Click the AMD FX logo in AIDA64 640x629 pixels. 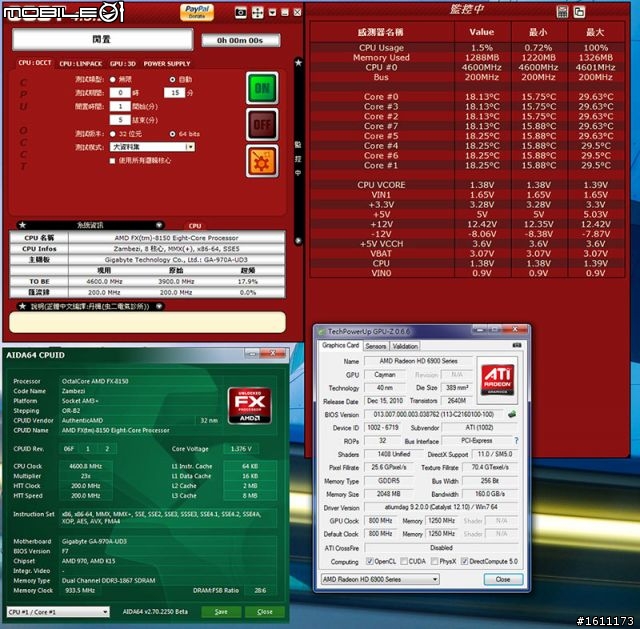pos(249,405)
